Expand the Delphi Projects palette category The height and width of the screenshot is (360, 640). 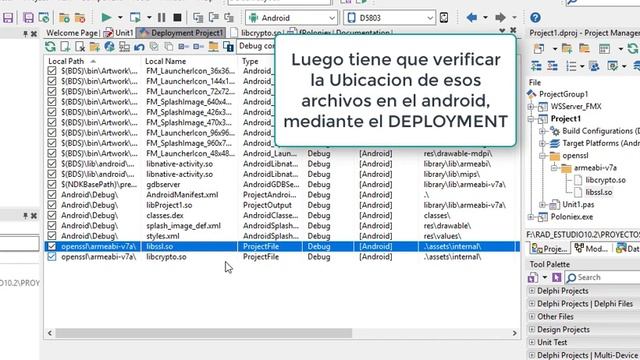pos(532,291)
